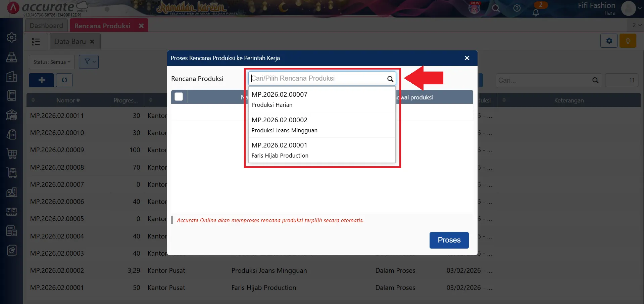Tick the select-all checkbox in dialog
The image size is (644, 304).
[179, 97]
